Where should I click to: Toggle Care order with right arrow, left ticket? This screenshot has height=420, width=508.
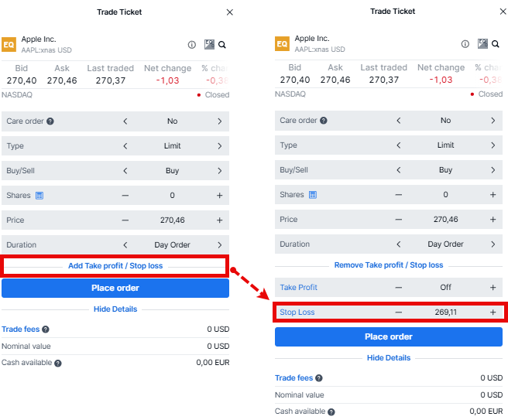219,121
